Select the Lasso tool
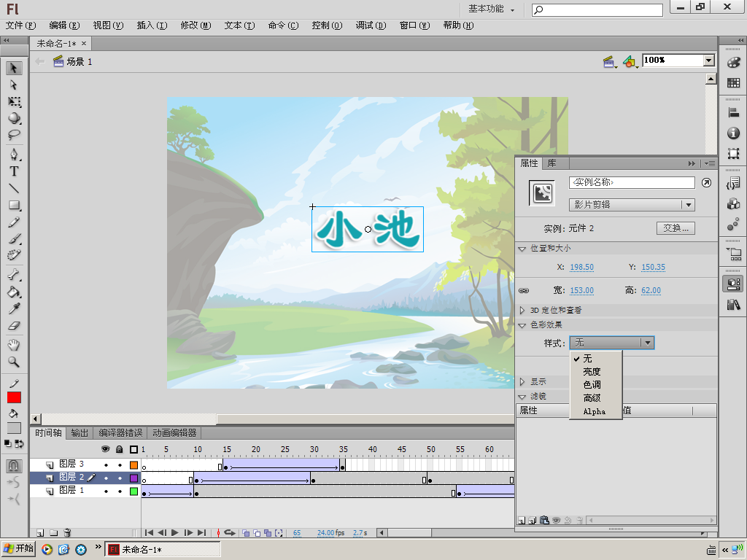Screen dimensions: 747x560 pos(14,135)
